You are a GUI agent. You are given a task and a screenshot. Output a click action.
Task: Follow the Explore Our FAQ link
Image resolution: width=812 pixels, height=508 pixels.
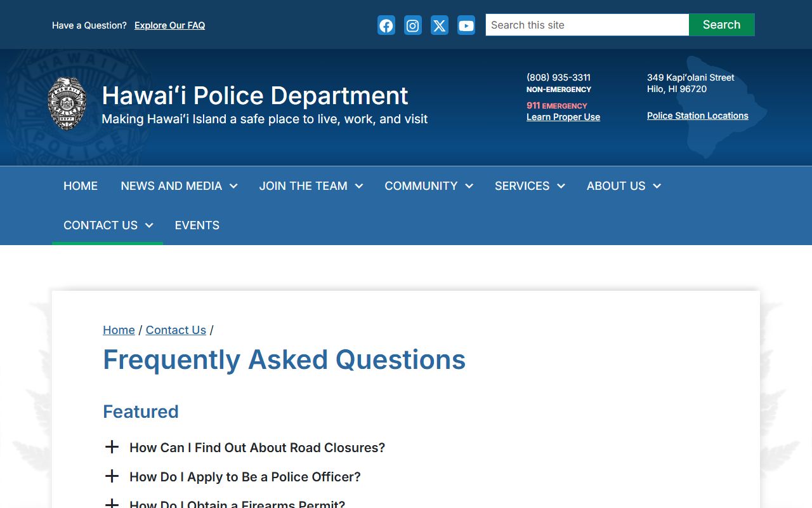point(169,25)
